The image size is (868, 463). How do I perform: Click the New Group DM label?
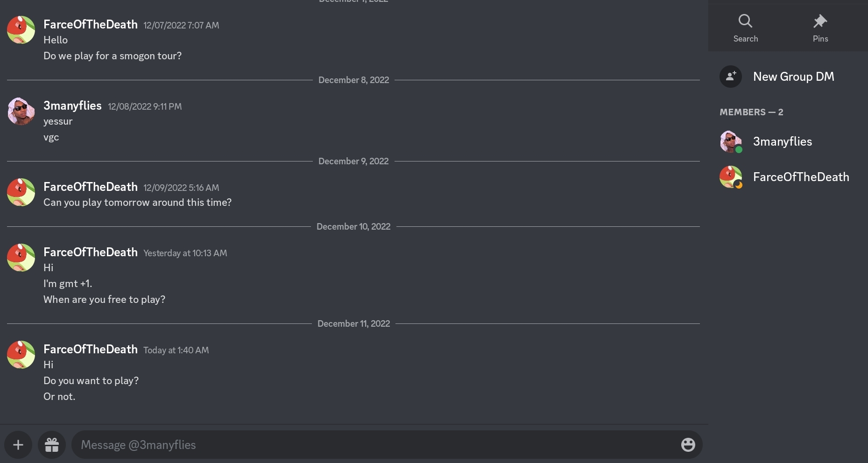tap(793, 77)
